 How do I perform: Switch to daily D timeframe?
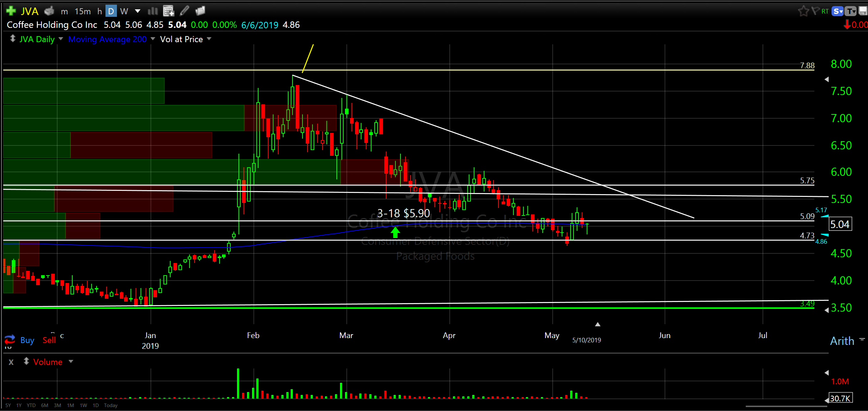(x=111, y=11)
